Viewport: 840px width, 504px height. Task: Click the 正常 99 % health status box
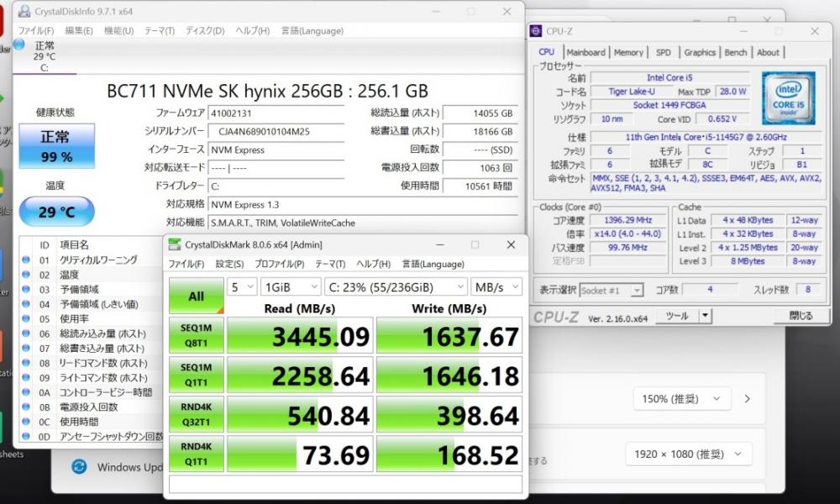coord(57,146)
